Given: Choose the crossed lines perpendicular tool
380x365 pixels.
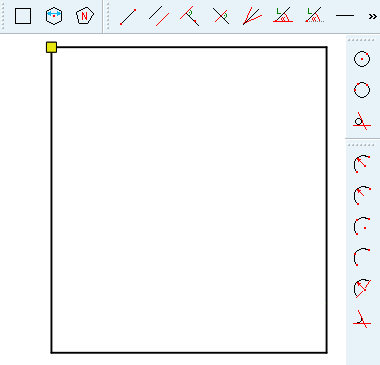Looking at the screenshot, I should coord(221,16).
